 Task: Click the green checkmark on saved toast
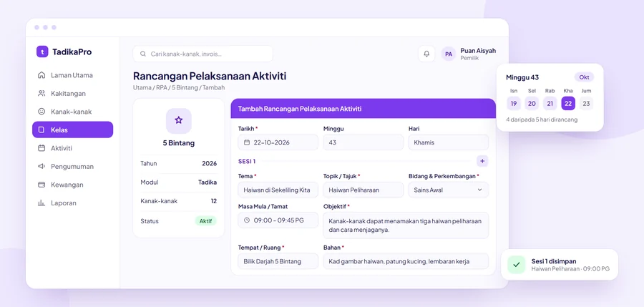[517, 265]
